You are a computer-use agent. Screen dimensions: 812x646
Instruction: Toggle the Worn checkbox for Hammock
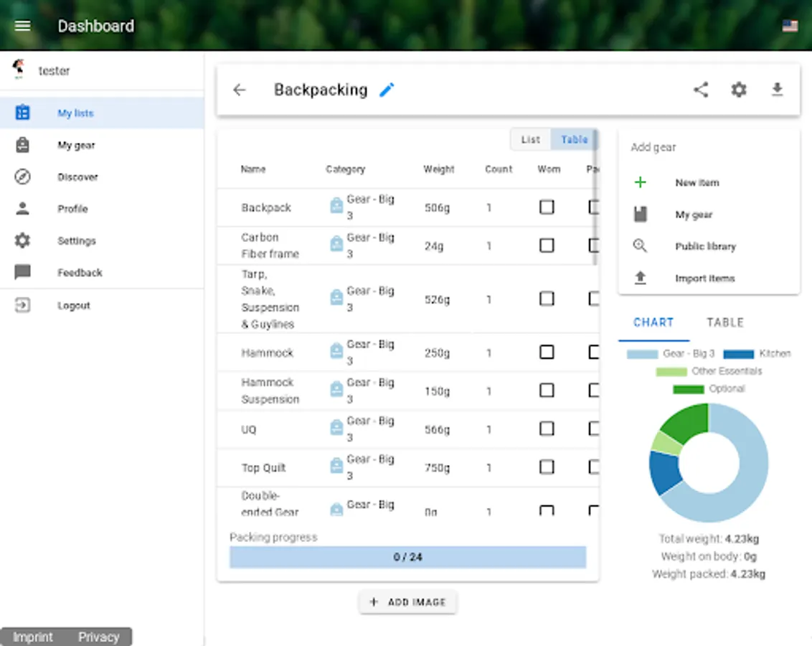click(x=547, y=352)
